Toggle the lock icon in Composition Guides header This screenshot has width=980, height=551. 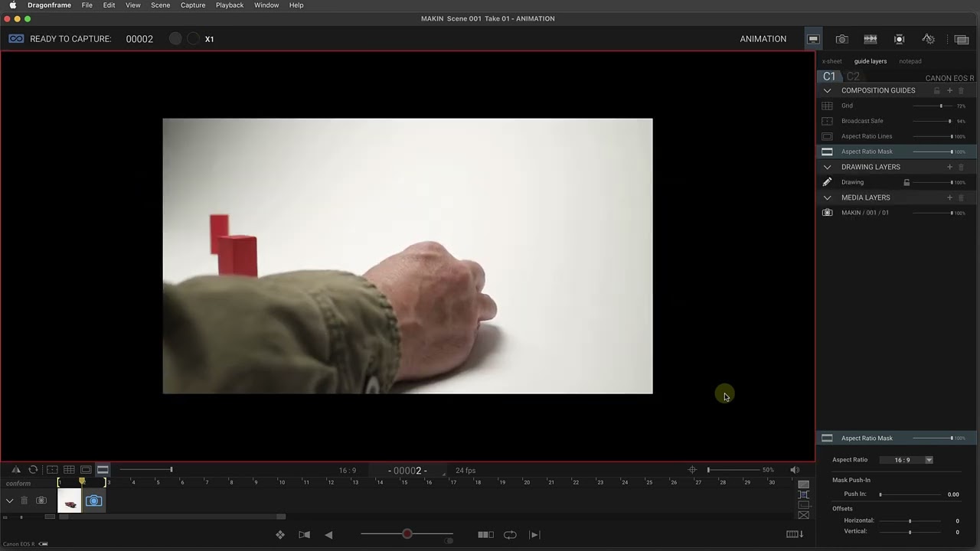936,90
